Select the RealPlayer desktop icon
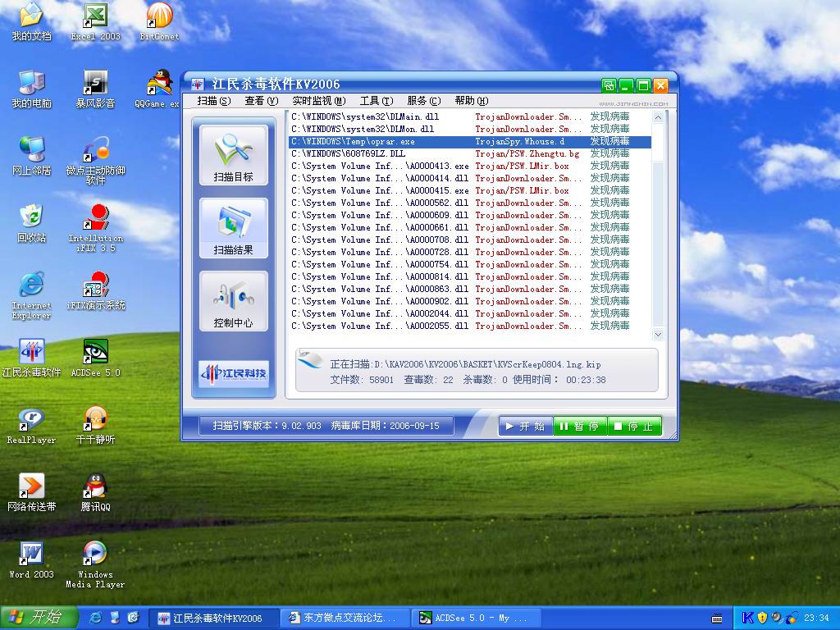Image resolution: width=840 pixels, height=630 pixels. point(31,426)
